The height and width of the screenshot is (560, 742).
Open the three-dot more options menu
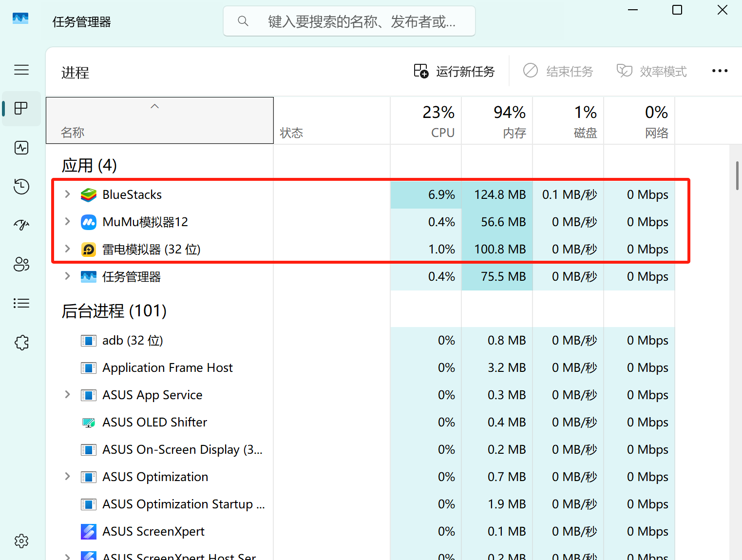coord(720,71)
